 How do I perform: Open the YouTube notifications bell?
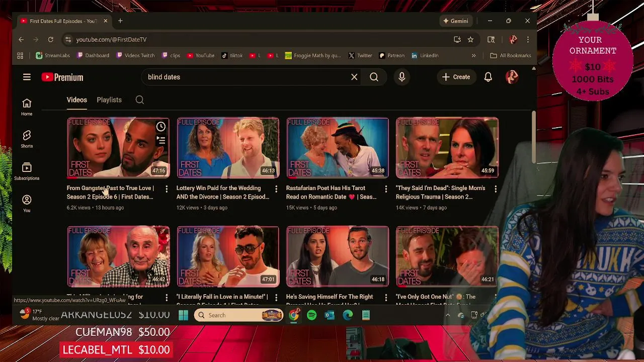pyautogui.click(x=488, y=77)
